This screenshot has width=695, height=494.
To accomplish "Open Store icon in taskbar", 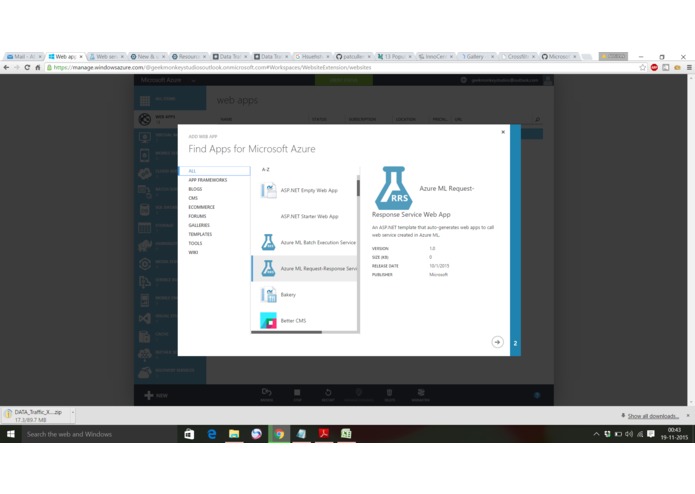I will pyautogui.click(x=189, y=434).
